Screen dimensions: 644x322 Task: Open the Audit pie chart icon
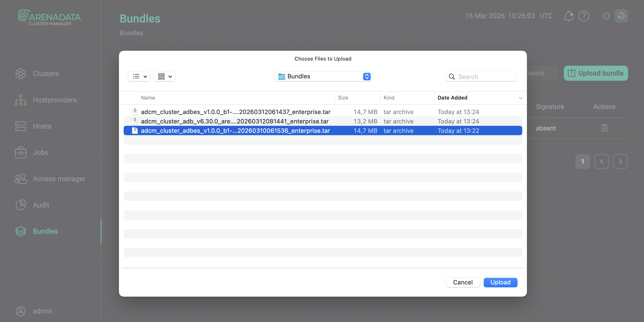click(x=20, y=205)
